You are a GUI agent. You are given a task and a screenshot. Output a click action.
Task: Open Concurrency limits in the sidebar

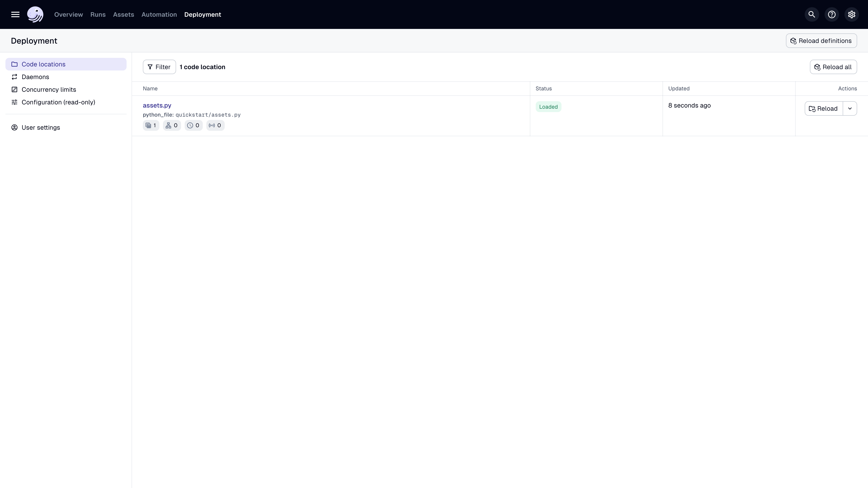pos(49,90)
